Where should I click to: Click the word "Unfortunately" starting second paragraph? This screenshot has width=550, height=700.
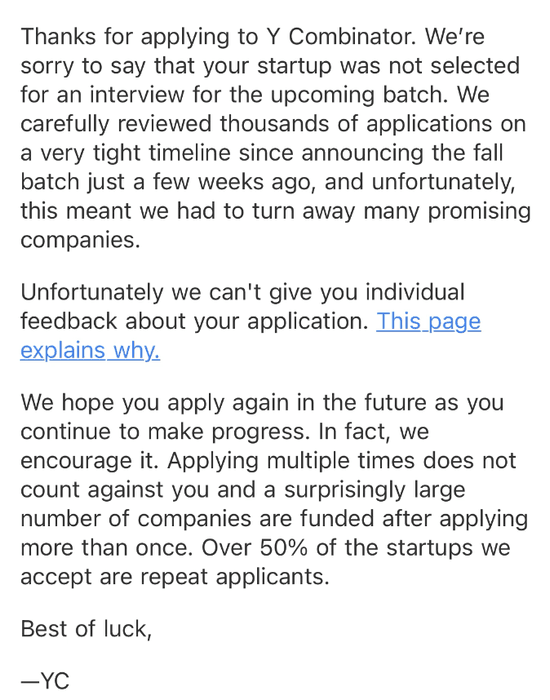pyautogui.click(x=92, y=292)
